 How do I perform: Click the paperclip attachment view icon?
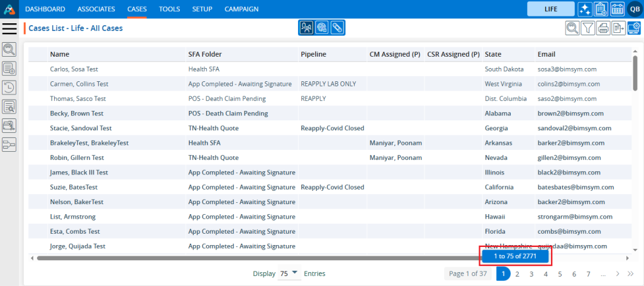tap(337, 28)
